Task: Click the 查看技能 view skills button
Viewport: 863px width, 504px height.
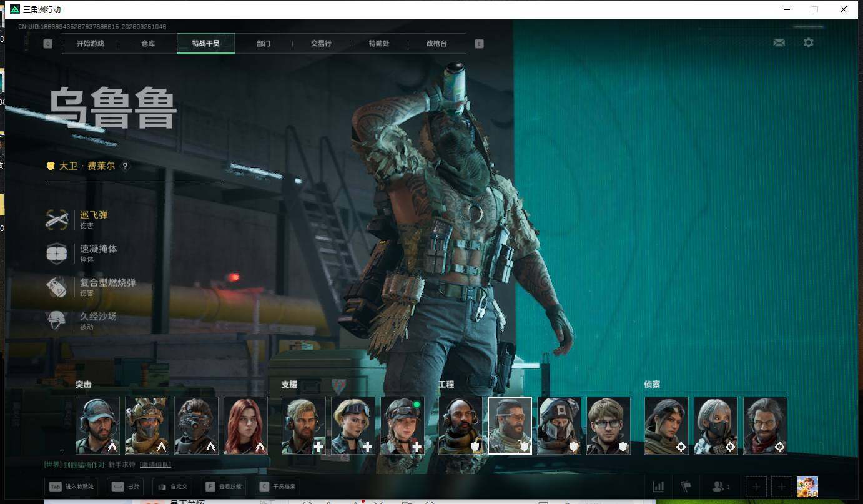Action: pos(224,487)
